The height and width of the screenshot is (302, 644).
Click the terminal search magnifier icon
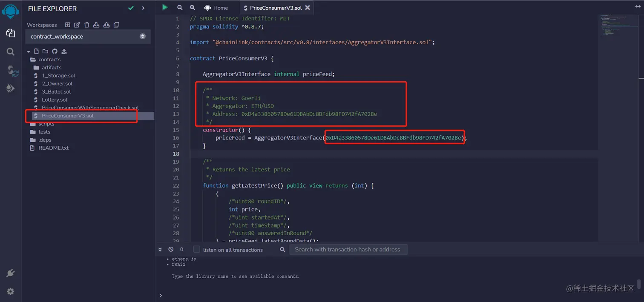click(x=282, y=250)
